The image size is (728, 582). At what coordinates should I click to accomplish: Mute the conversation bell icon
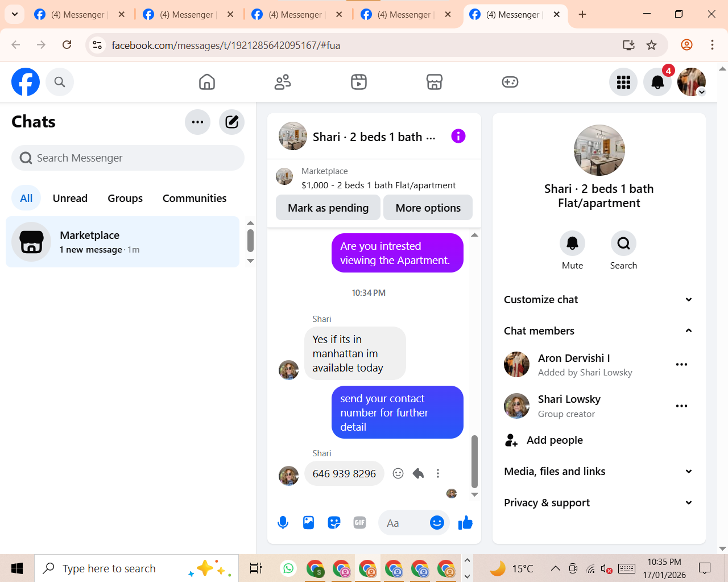(x=572, y=243)
